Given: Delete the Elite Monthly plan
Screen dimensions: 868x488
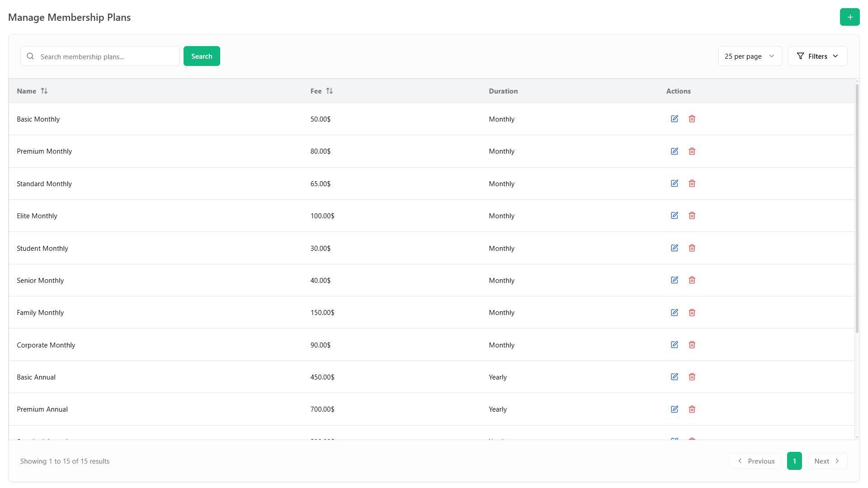Looking at the screenshot, I should (x=692, y=216).
